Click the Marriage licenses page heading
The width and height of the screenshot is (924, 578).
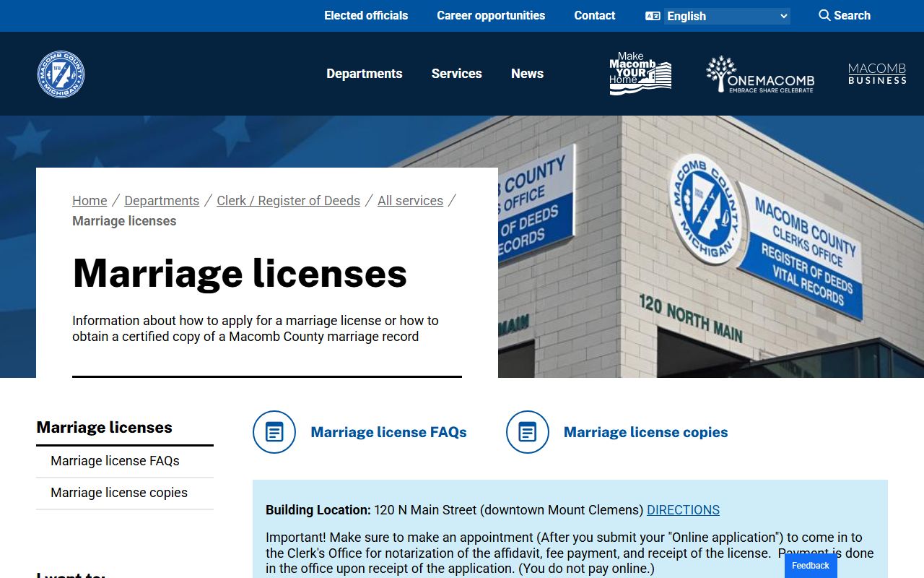[240, 273]
